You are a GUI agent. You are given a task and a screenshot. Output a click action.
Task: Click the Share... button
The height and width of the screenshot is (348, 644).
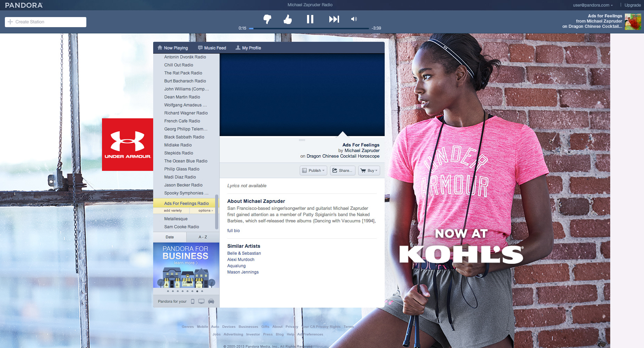343,171
